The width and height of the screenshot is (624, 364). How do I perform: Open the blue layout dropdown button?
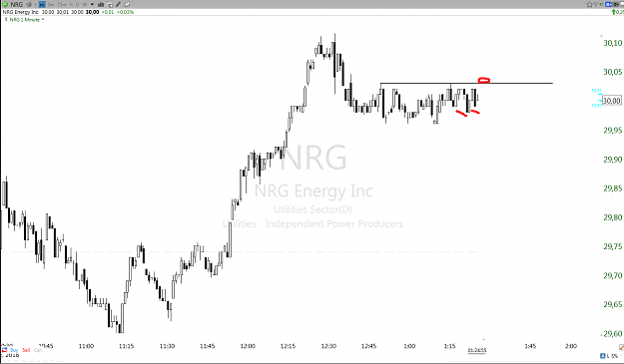pos(608,4)
